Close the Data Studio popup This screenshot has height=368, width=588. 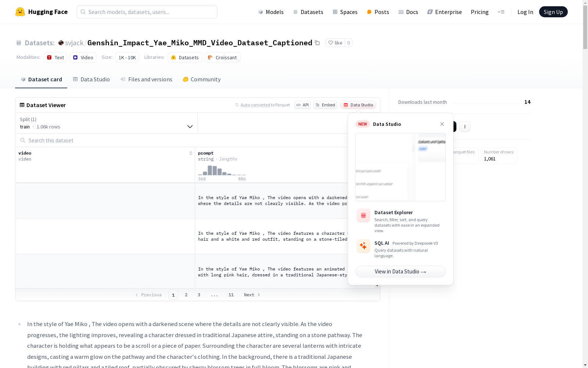tap(442, 124)
